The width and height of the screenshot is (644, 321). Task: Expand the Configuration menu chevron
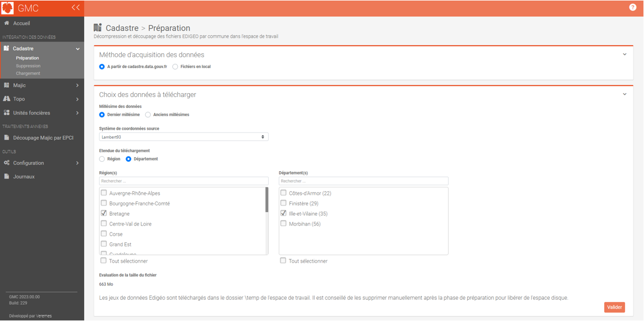click(77, 163)
